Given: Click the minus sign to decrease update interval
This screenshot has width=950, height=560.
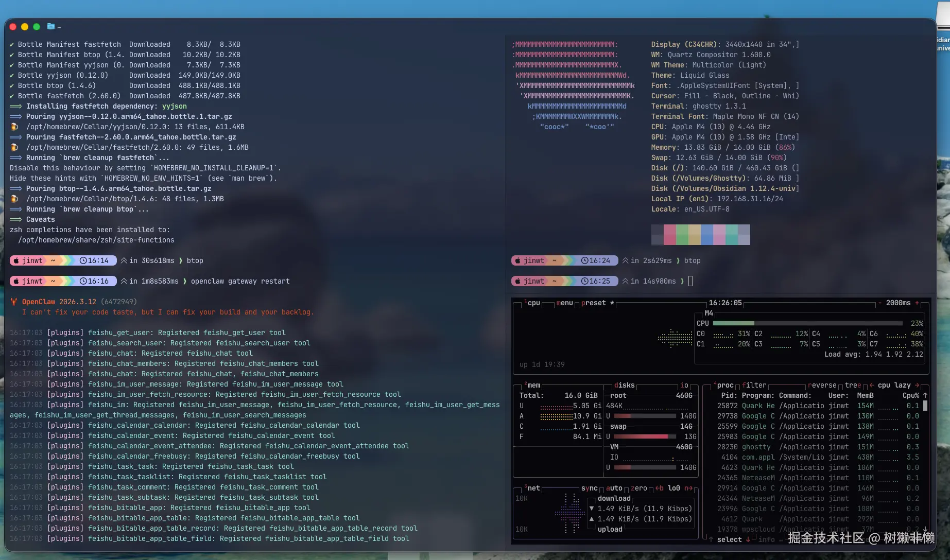Looking at the screenshot, I should click(x=880, y=303).
